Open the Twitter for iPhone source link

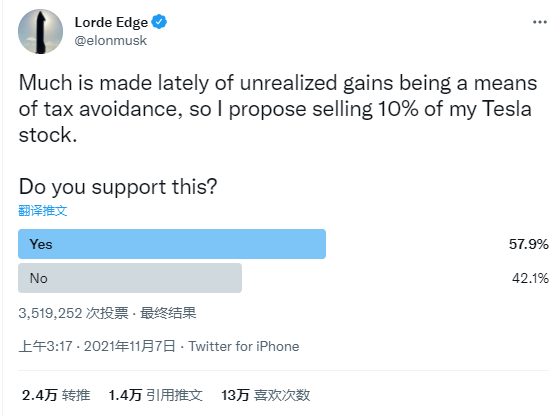tap(244, 346)
